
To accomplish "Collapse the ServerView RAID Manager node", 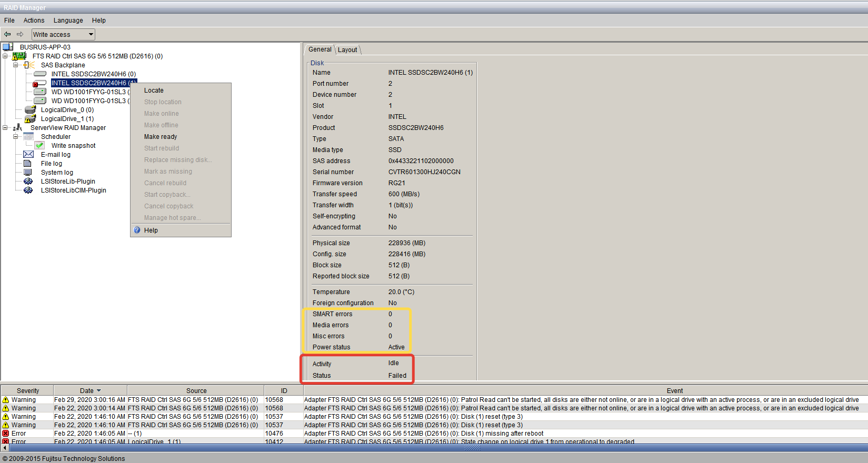I will 5,128.
